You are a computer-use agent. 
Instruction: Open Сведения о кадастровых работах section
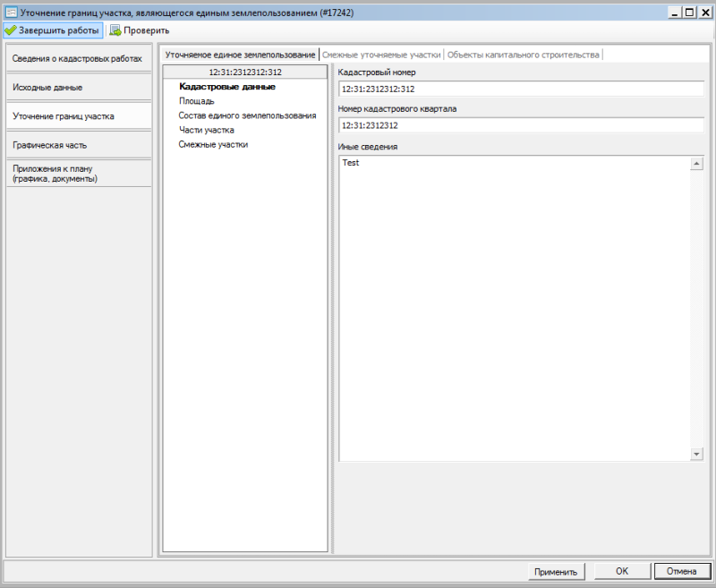[x=77, y=59]
